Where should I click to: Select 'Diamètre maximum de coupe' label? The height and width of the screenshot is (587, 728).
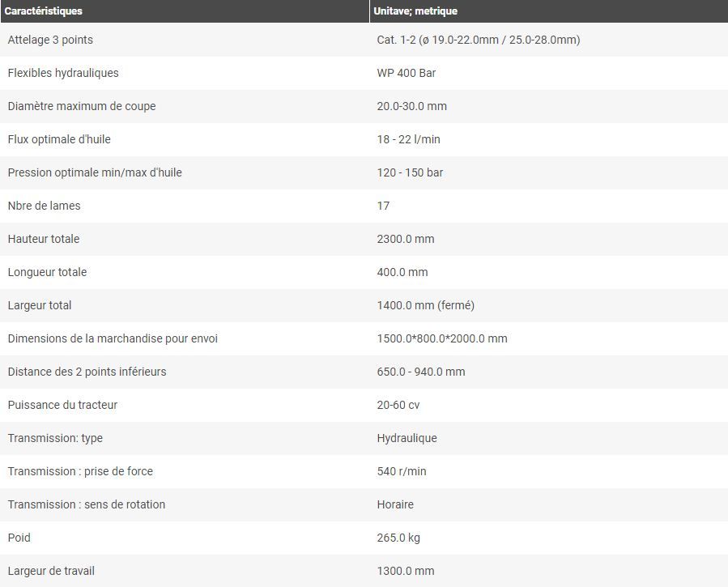click(82, 106)
